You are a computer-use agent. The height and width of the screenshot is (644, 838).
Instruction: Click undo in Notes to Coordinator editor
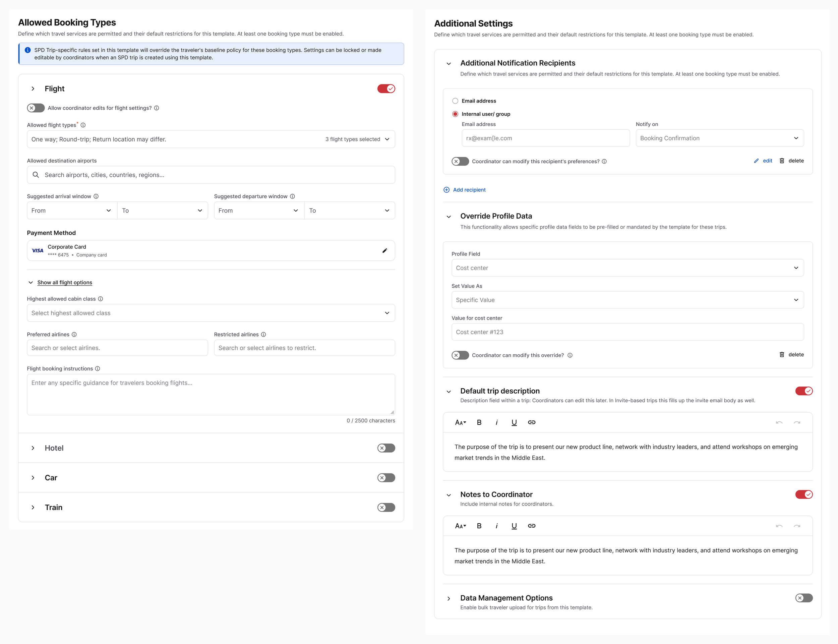click(779, 526)
